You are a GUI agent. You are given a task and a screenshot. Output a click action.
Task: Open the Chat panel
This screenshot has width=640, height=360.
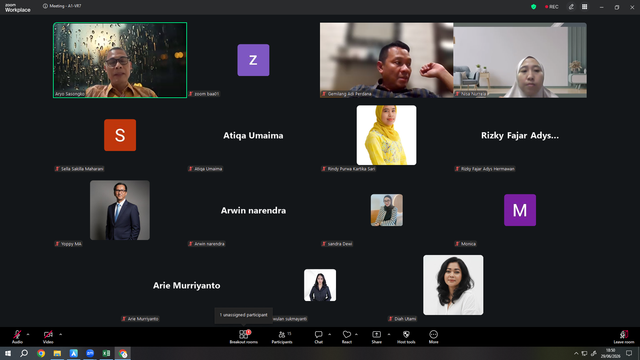[x=318, y=337]
